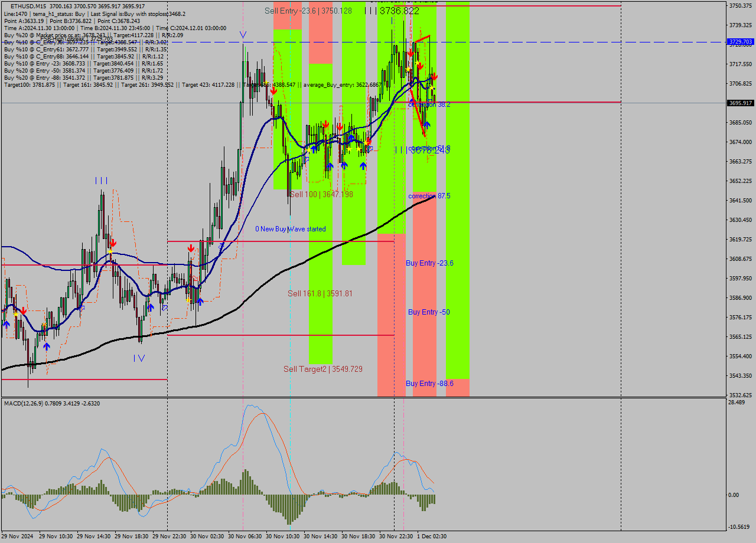
Task: Click the 28.489 MACD scale value
Action: (737, 402)
